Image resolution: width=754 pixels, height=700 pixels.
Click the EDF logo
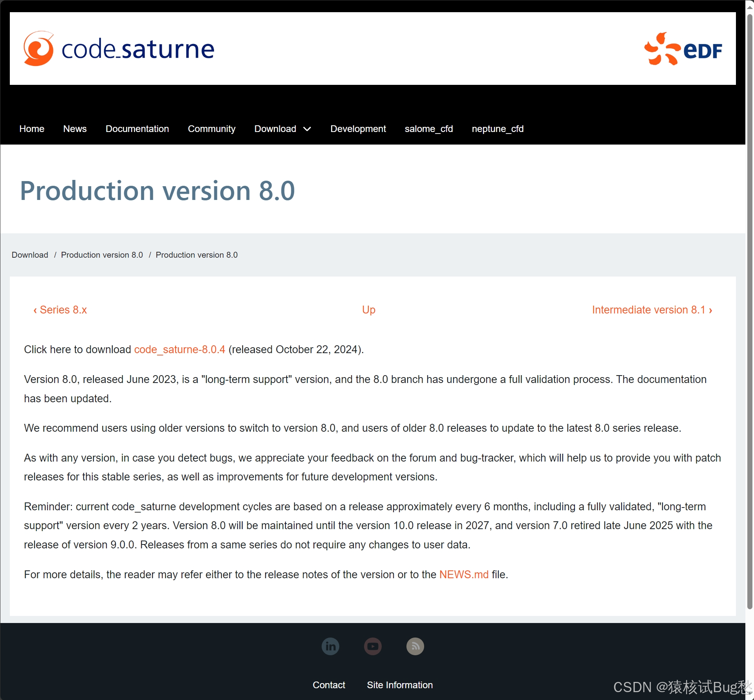click(x=683, y=49)
